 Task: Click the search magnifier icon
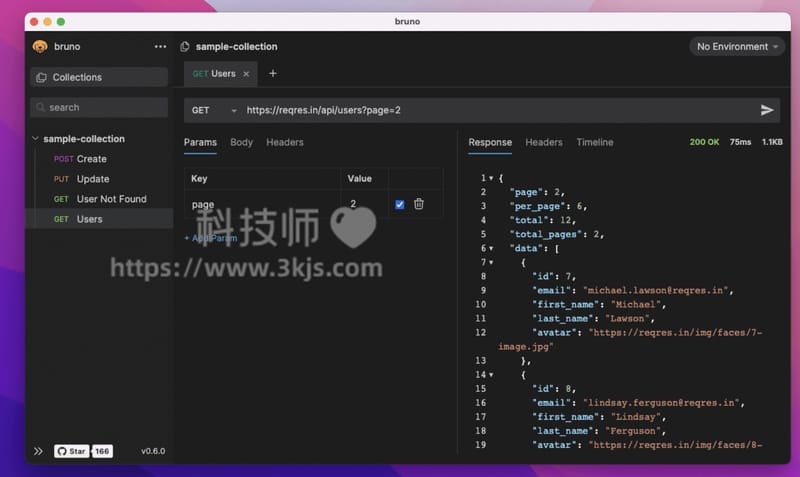40,107
